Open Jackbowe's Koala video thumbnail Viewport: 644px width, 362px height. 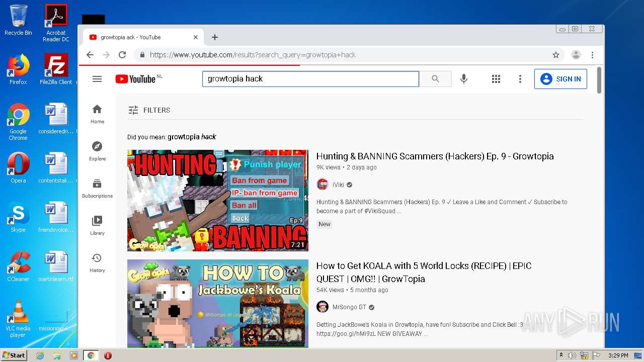pyautogui.click(x=217, y=303)
